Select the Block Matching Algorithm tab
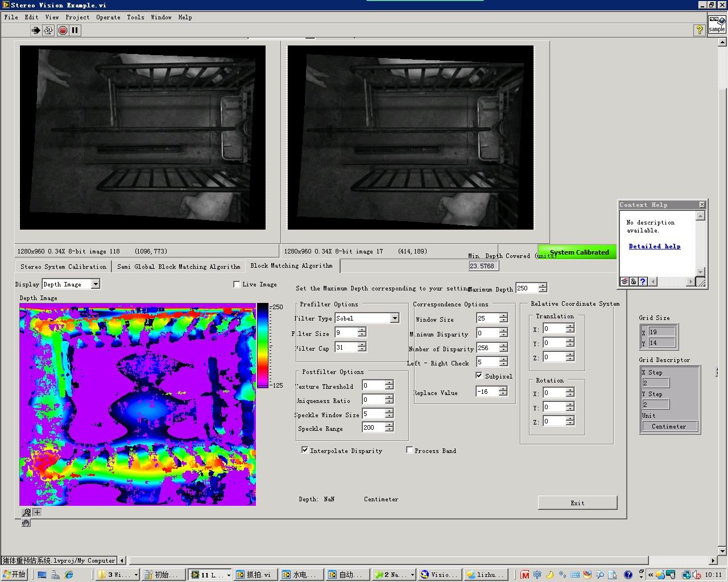The image size is (728, 582). [292, 265]
